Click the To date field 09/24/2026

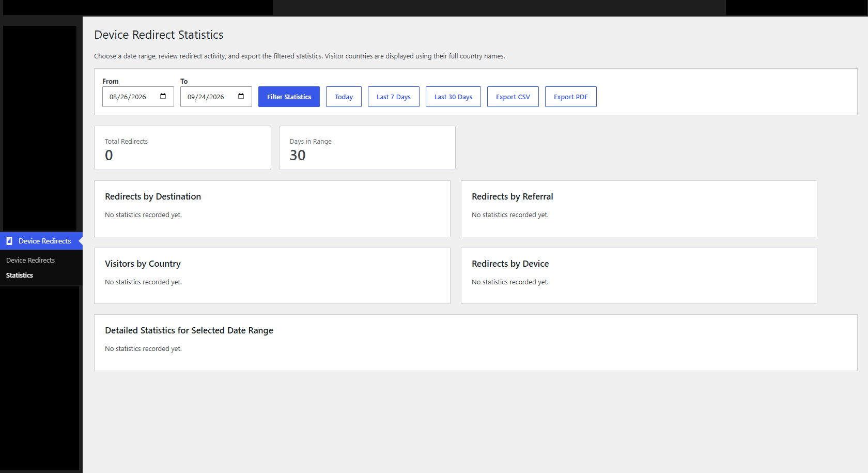click(x=216, y=97)
